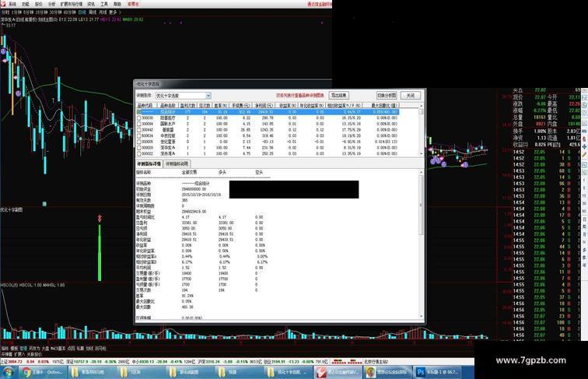Tick the checkbox for stock 300094

pyautogui.click(x=139, y=124)
